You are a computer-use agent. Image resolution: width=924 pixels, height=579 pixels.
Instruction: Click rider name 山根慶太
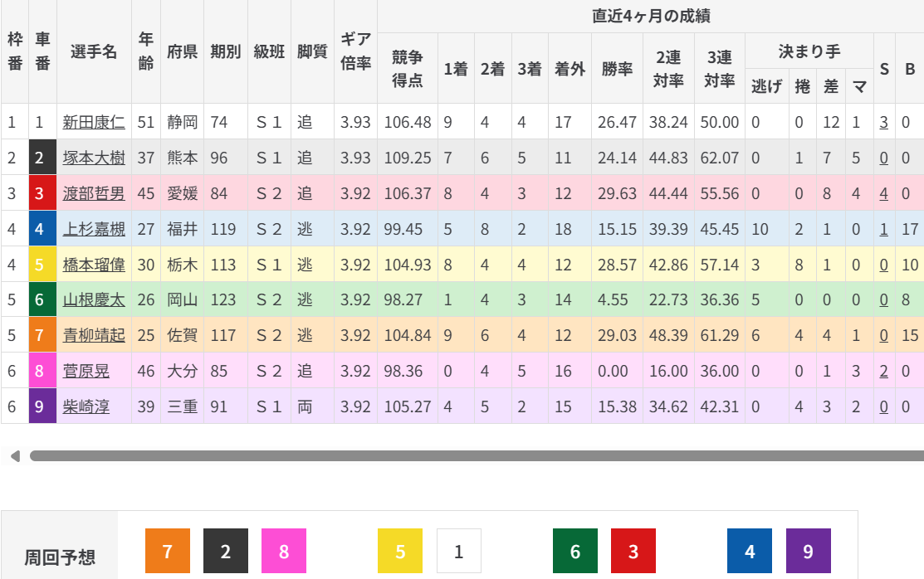pyautogui.click(x=94, y=300)
